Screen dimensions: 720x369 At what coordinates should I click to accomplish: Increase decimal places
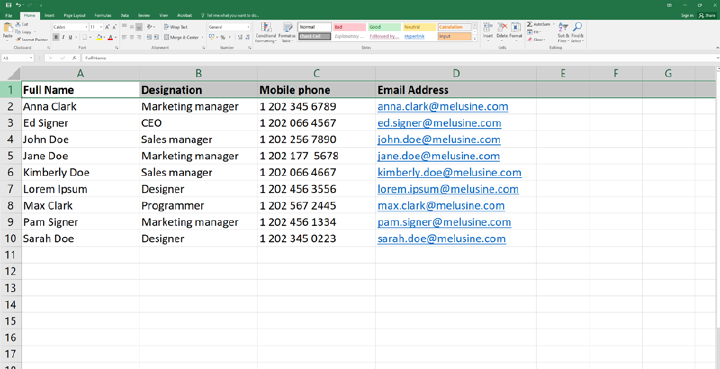[x=240, y=37]
